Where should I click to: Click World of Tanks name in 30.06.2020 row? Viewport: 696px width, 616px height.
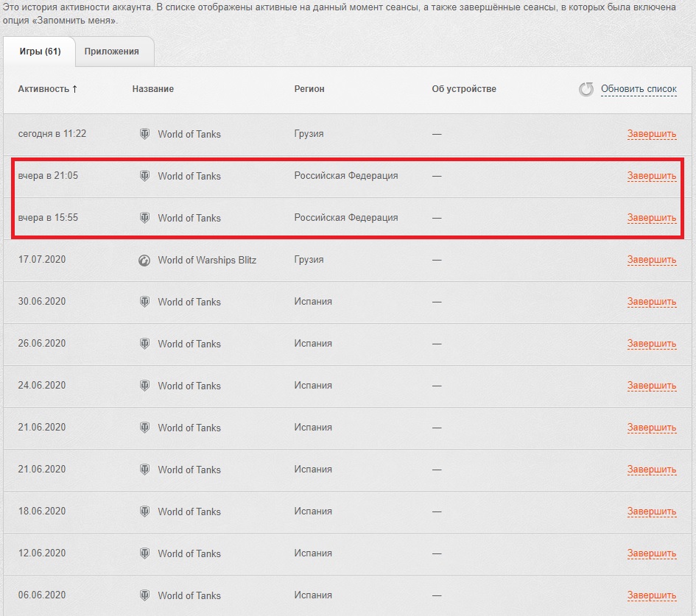[189, 302]
